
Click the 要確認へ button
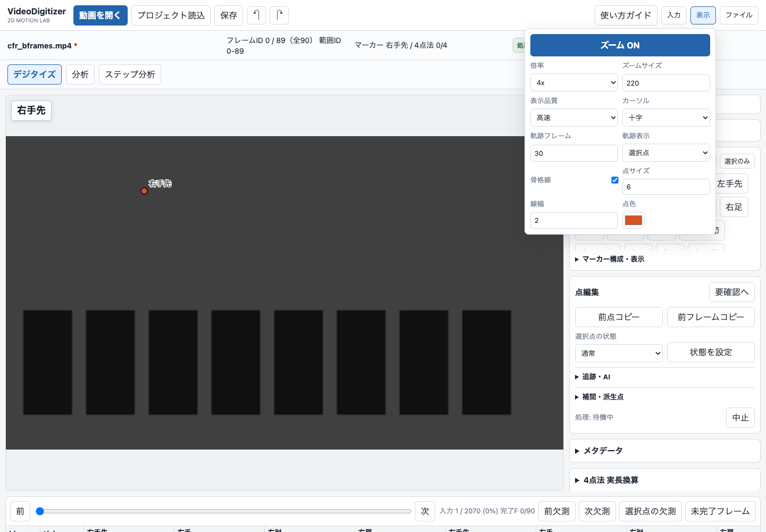[732, 292]
